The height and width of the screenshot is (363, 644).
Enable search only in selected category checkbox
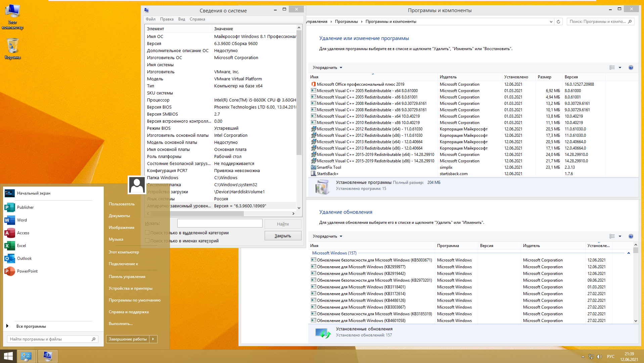(x=147, y=233)
